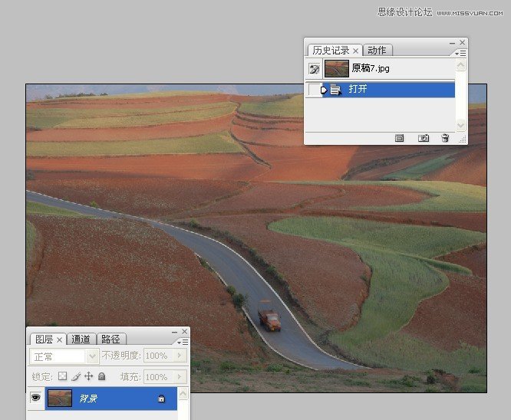511x420 pixels.
Task: Close the Layers panel window
Action: pyautogui.click(x=184, y=331)
